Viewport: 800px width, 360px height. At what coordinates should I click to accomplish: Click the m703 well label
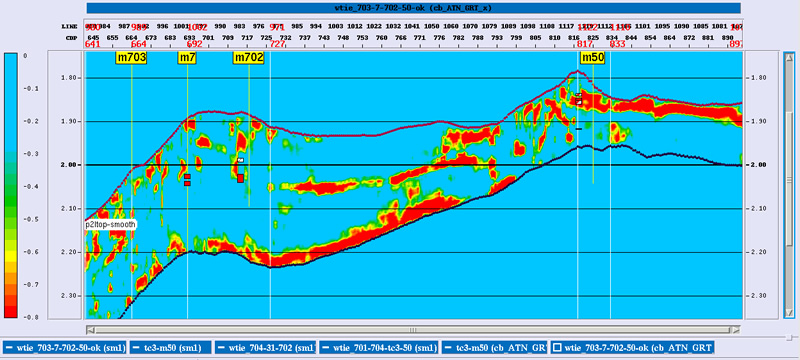(x=132, y=58)
